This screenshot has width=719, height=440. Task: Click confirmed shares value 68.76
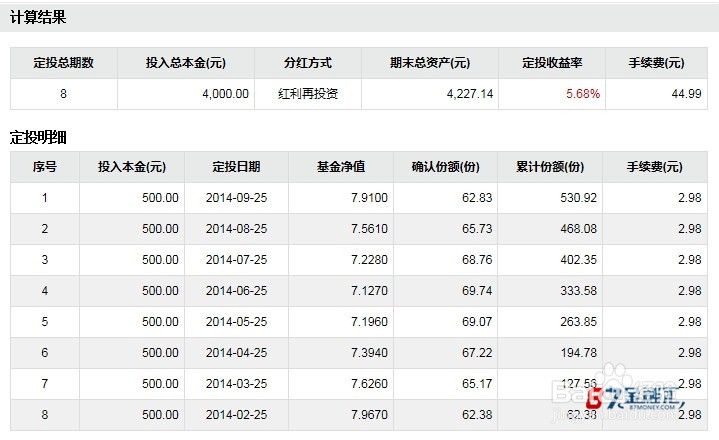coord(477,260)
